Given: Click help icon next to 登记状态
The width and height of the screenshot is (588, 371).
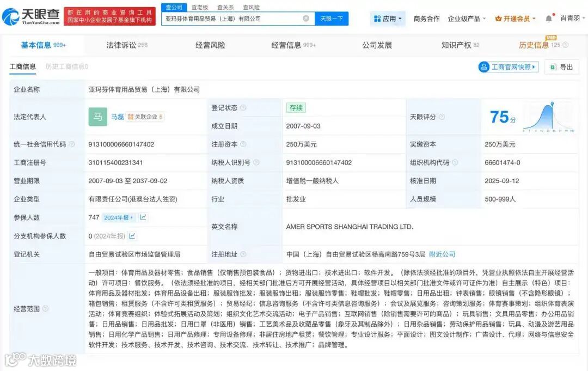Looking at the screenshot, I should (x=243, y=108).
